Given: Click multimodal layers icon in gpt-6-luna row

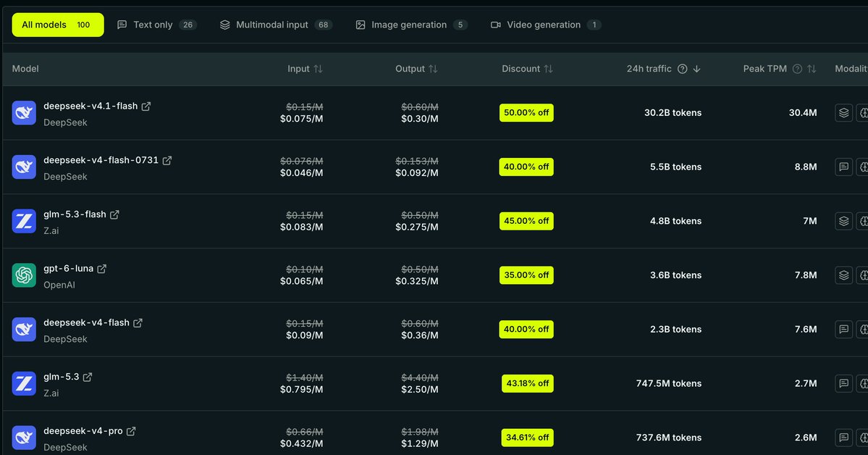Looking at the screenshot, I should coord(843,275).
